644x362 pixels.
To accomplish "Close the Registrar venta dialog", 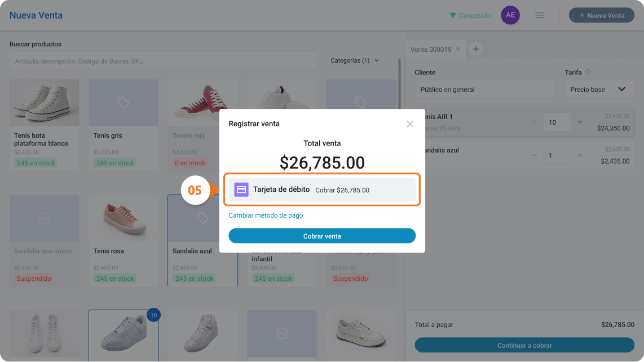I will coord(410,124).
